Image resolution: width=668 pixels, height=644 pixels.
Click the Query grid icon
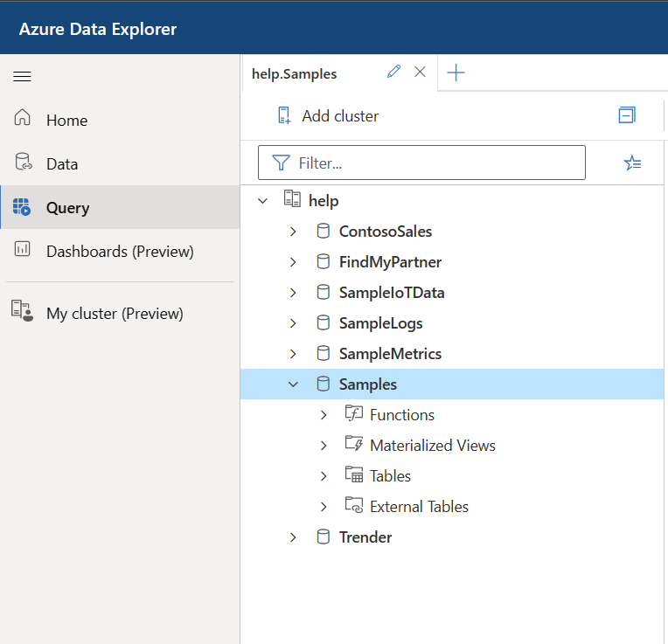coord(22,207)
